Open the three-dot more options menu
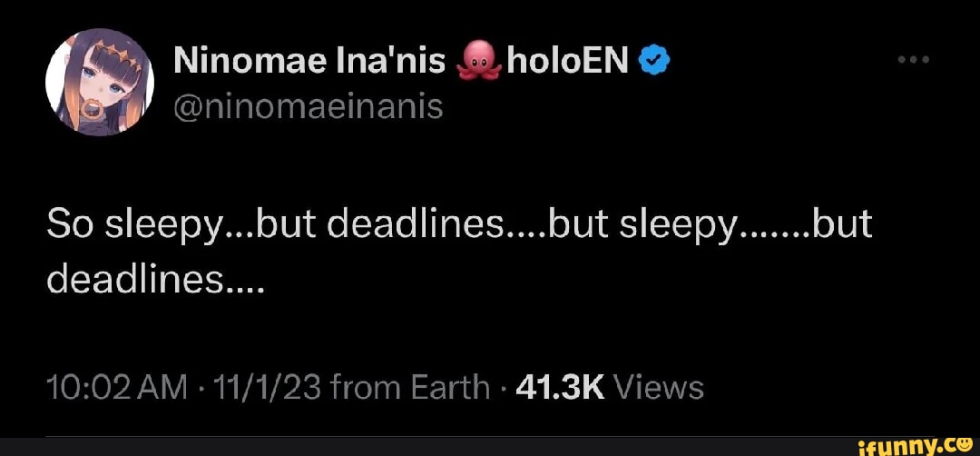This screenshot has height=456, width=980. [x=914, y=61]
